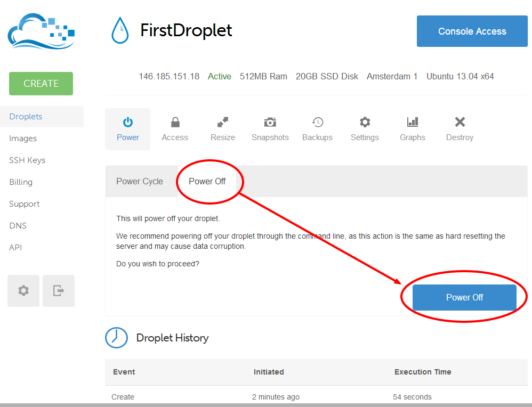Select the Power Off tab
This screenshot has width=532, height=407.
click(x=207, y=182)
